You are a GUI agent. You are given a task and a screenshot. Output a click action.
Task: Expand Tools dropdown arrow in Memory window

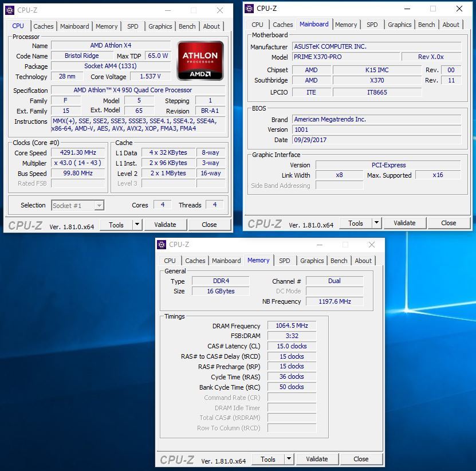pos(289,459)
